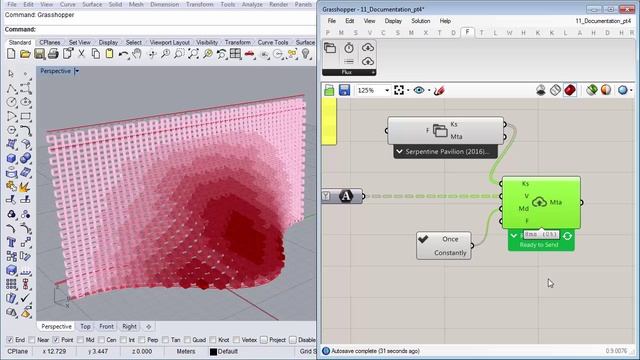Open the eye preview dropdown arrow

click(x=429, y=91)
